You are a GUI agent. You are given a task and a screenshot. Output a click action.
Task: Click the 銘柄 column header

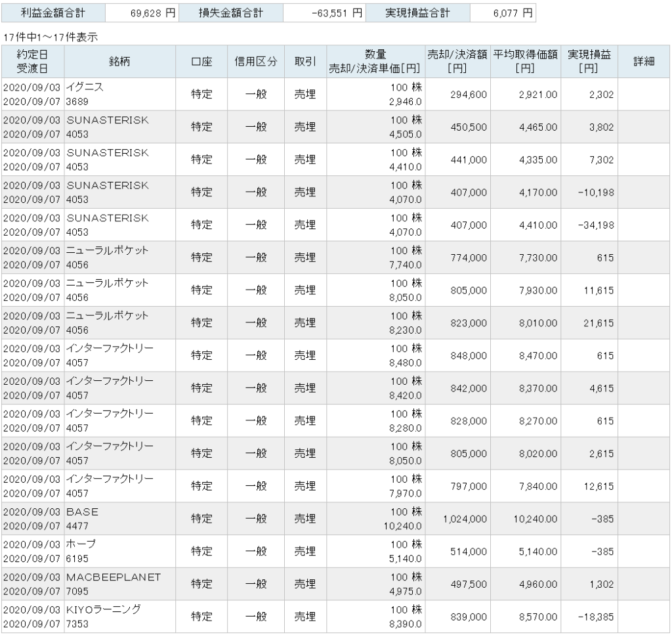[119, 61]
